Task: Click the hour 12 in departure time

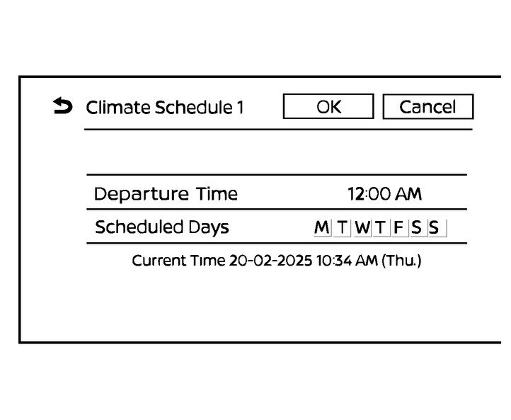Action: point(355,193)
